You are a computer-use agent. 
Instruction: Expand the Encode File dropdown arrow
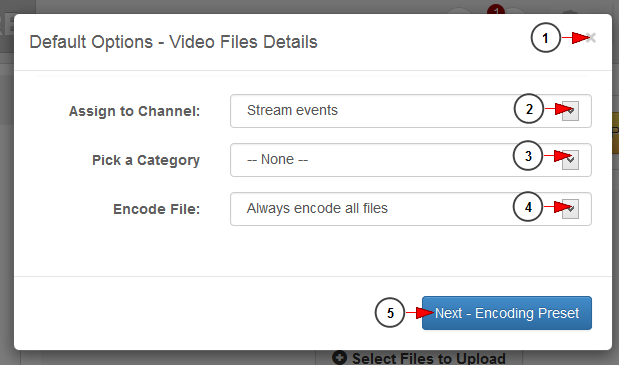click(570, 209)
